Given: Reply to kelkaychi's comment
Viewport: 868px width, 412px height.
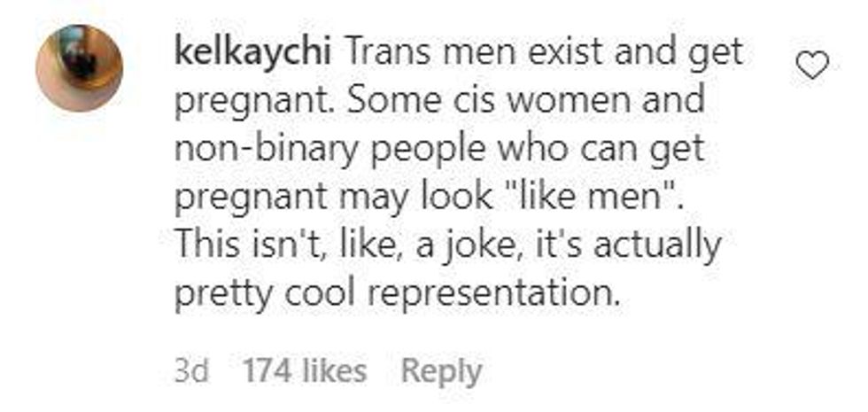Looking at the screenshot, I should tap(441, 371).
